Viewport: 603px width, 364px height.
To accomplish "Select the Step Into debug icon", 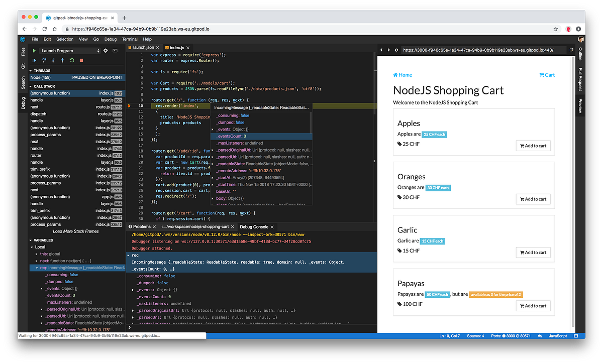I will coord(53,60).
